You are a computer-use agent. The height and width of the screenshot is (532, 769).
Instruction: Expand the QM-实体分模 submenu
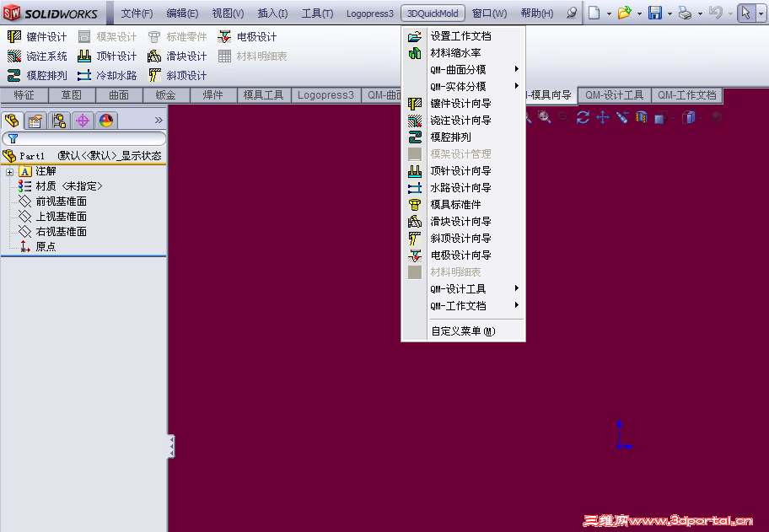(x=464, y=86)
